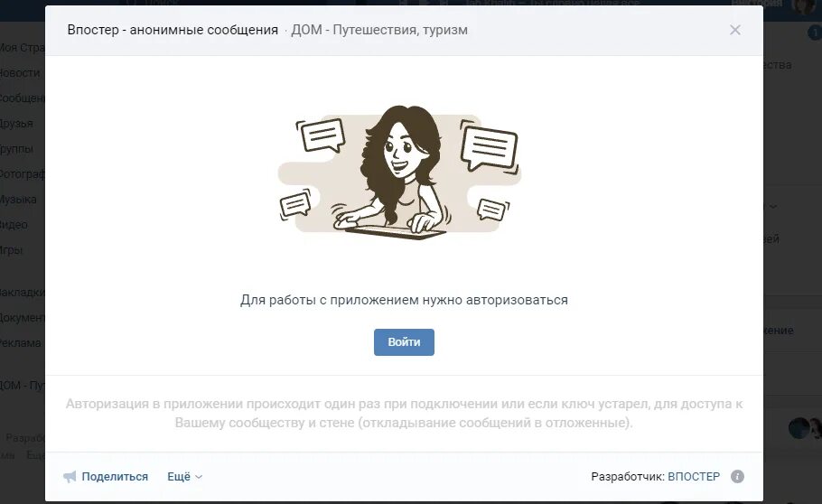The width and height of the screenshot is (822, 504).
Task: Open the ВПОСТЕР developer link
Action: pyautogui.click(x=694, y=476)
